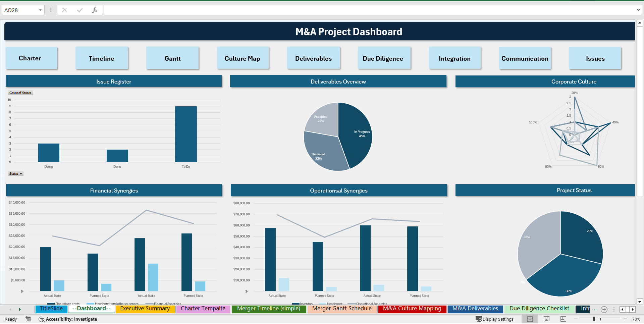The width and height of the screenshot is (644, 324).
Task: Click the Count of Status field button
Action: pos(20,93)
